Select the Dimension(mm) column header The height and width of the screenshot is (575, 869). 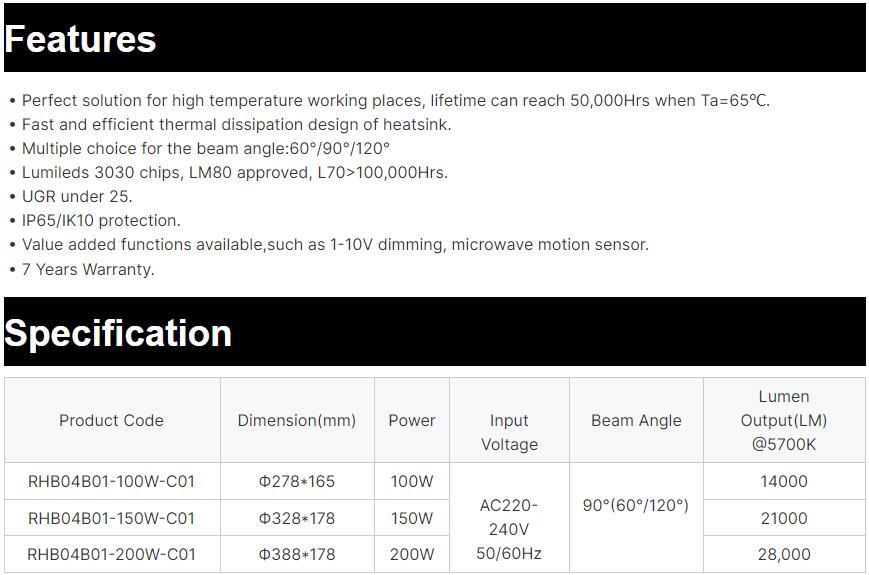297,421
